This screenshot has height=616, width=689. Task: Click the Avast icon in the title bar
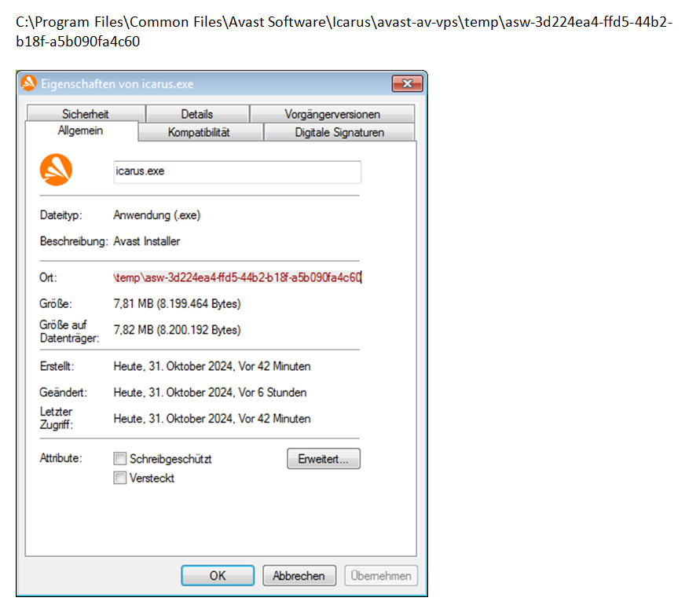click(x=28, y=83)
